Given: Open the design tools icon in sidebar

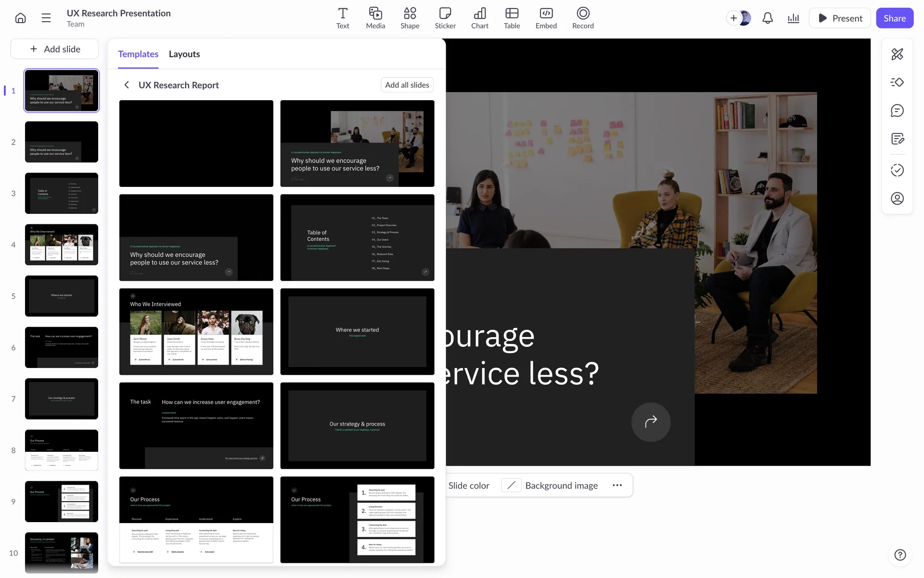Looking at the screenshot, I should (x=897, y=54).
